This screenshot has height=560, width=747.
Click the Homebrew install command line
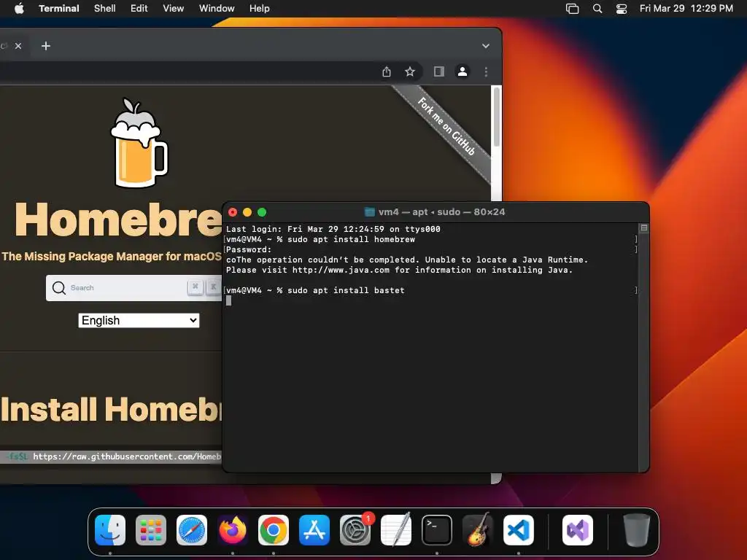[x=111, y=456]
